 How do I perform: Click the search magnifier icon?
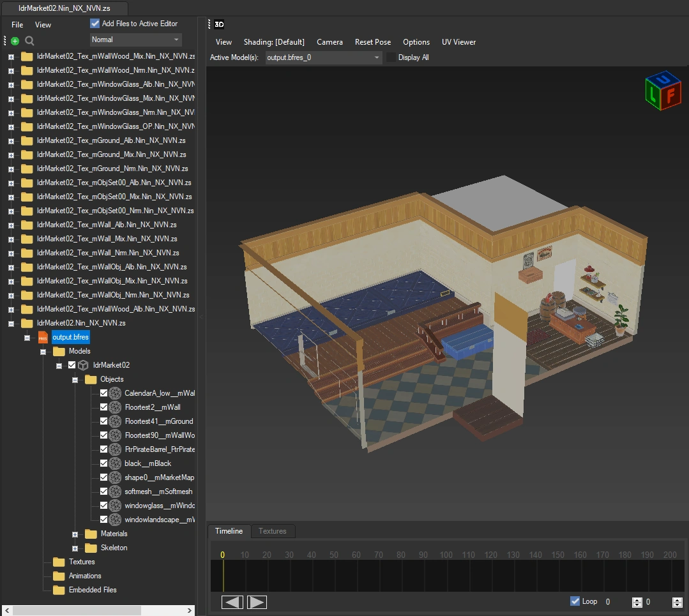(29, 41)
